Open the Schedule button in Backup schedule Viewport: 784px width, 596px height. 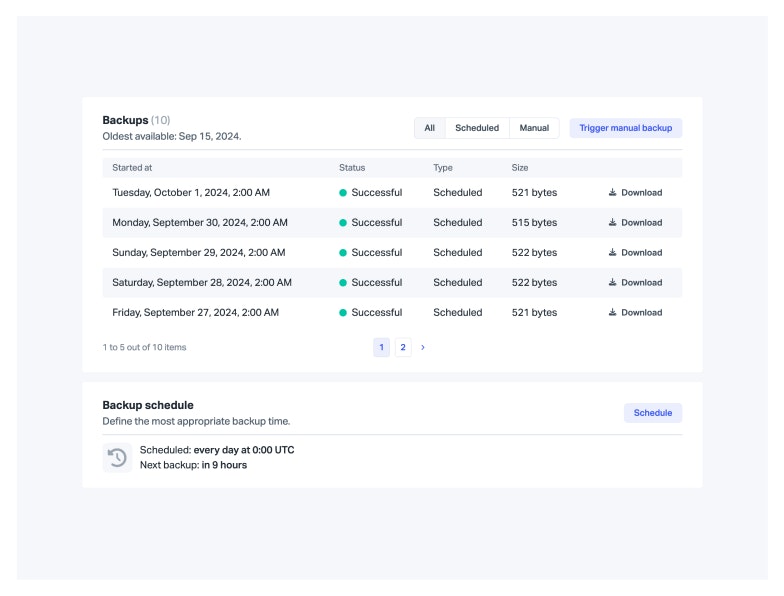653,413
